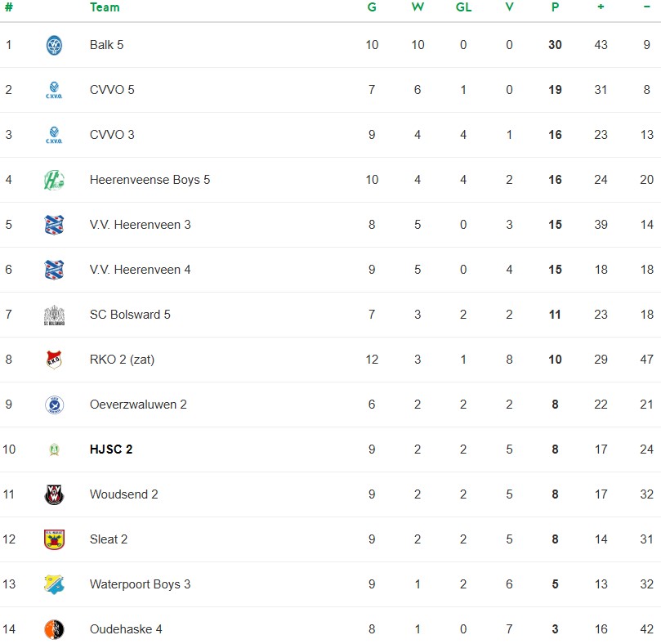Click the Waterpoort Boys 3 logo
The width and height of the screenshot is (661, 644).
point(54,584)
